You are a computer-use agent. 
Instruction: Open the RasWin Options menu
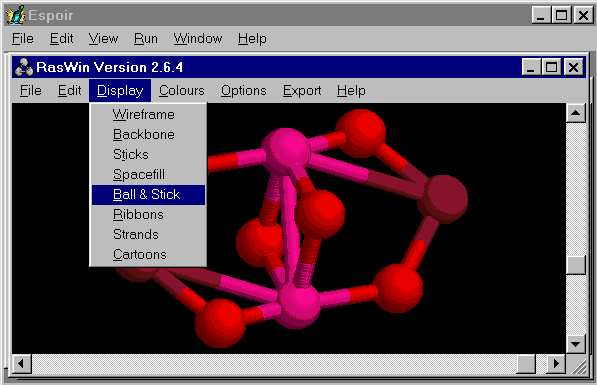click(x=244, y=91)
